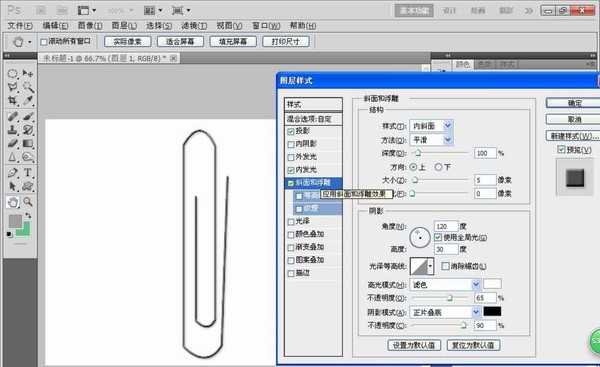
Task: Open the 图层 menu
Action: pyautogui.click(x=124, y=26)
